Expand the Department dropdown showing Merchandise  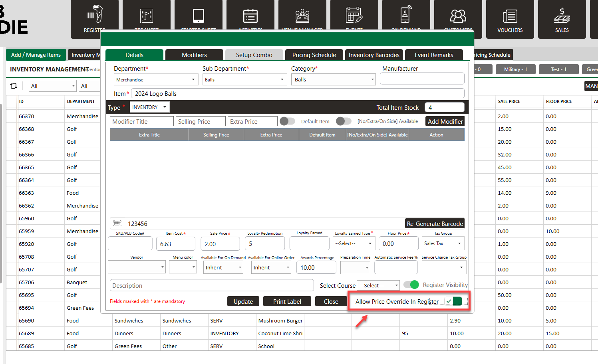coord(156,80)
